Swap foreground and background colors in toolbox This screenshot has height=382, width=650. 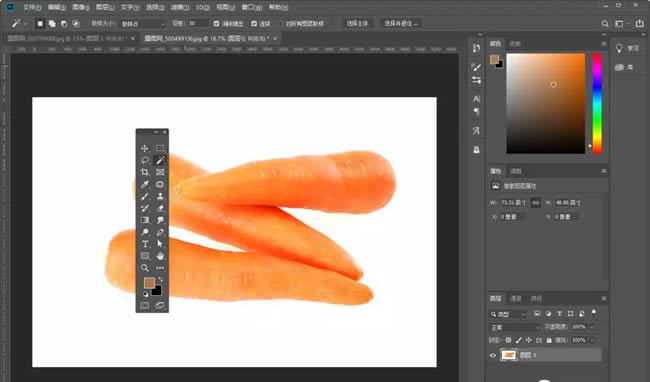pos(160,279)
